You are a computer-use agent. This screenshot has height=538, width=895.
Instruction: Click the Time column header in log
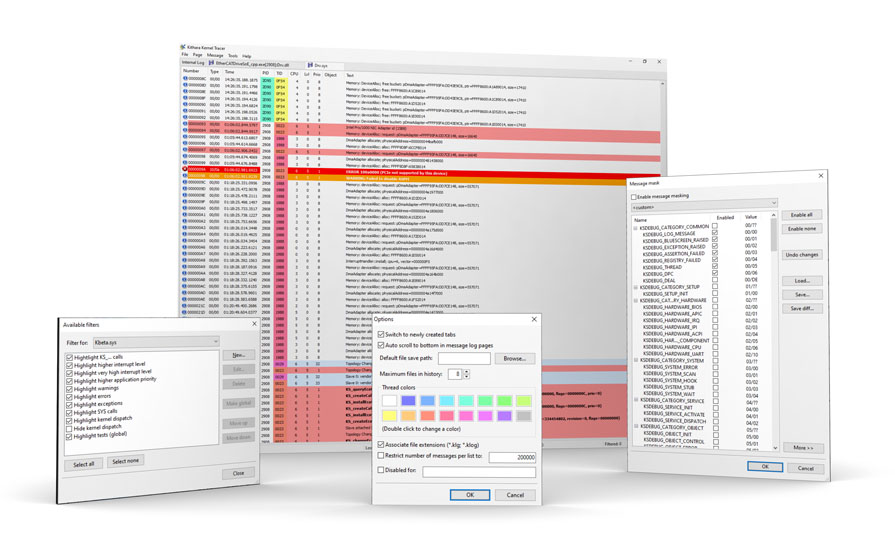[229, 72]
